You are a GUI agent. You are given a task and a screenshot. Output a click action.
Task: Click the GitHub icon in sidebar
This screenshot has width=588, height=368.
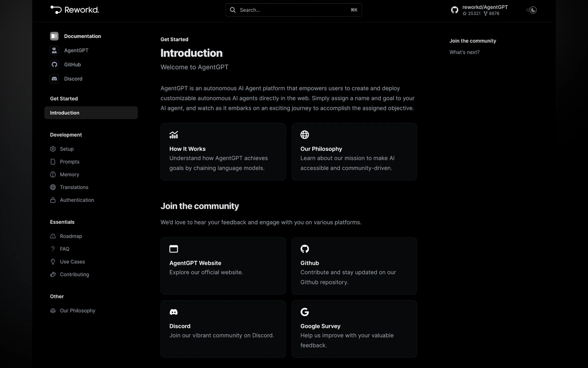(x=54, y=64)
